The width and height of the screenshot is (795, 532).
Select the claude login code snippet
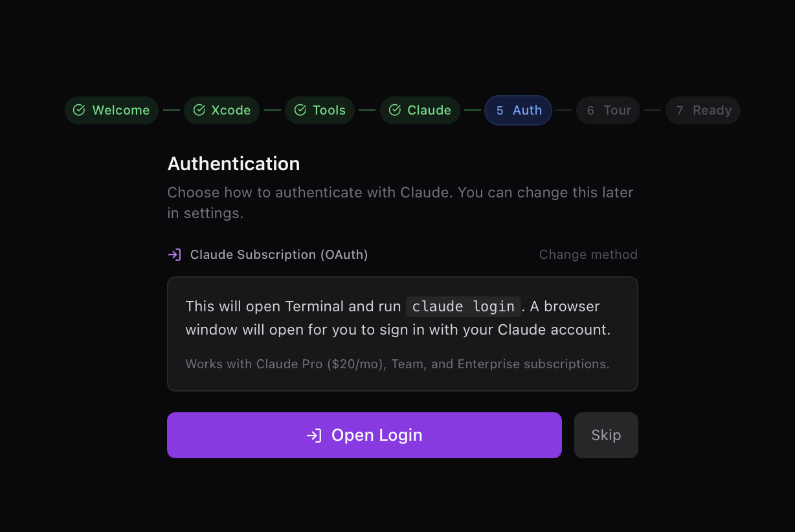click(463, 306)
